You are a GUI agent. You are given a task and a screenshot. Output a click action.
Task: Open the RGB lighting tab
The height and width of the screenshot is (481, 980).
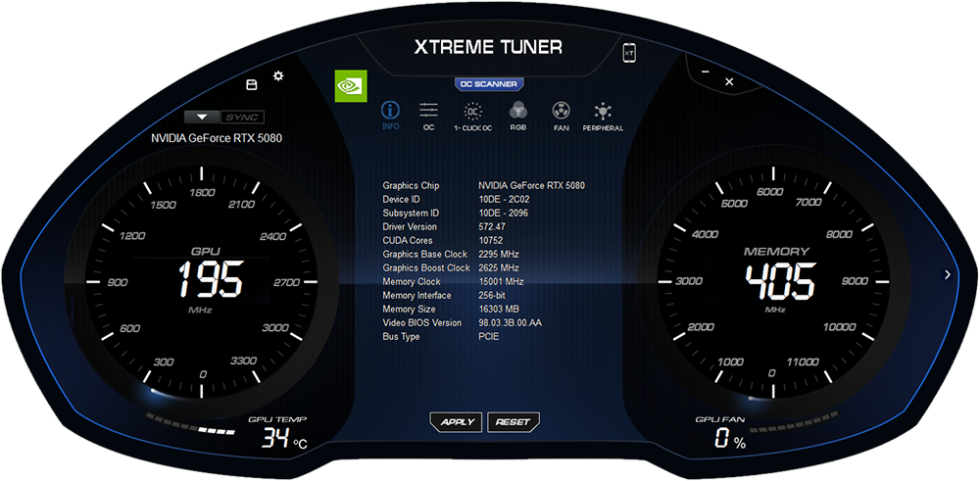pos(518,116)
